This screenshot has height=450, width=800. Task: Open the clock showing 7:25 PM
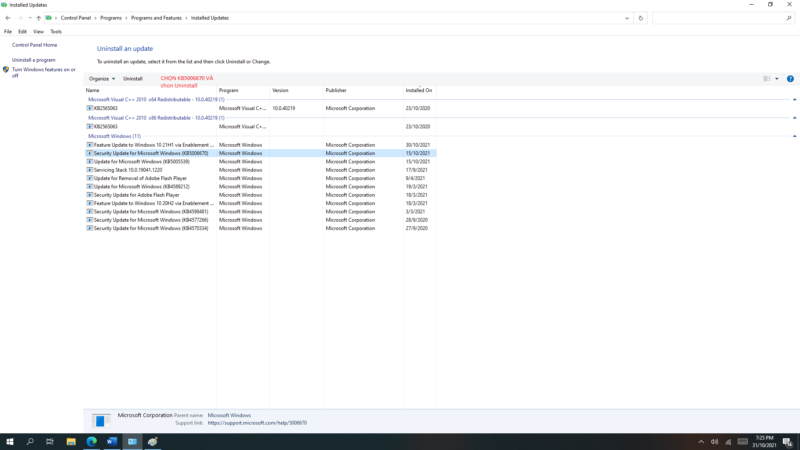(764, 442)
